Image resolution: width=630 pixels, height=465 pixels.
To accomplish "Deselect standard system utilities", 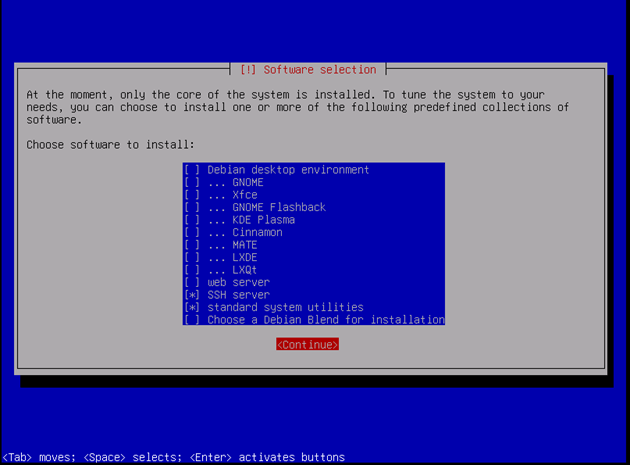I will (193, 308).
